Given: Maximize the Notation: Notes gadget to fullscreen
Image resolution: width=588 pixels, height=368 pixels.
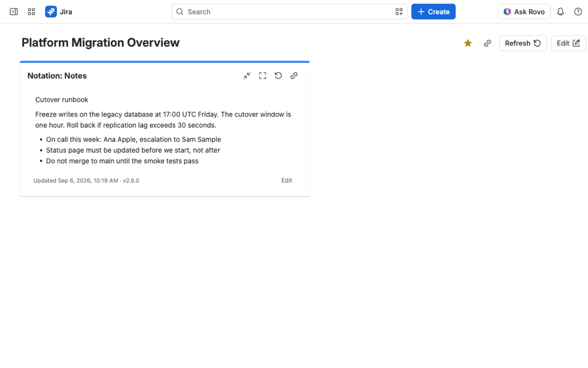Looking at the screenshot, I should coord(263,76).
